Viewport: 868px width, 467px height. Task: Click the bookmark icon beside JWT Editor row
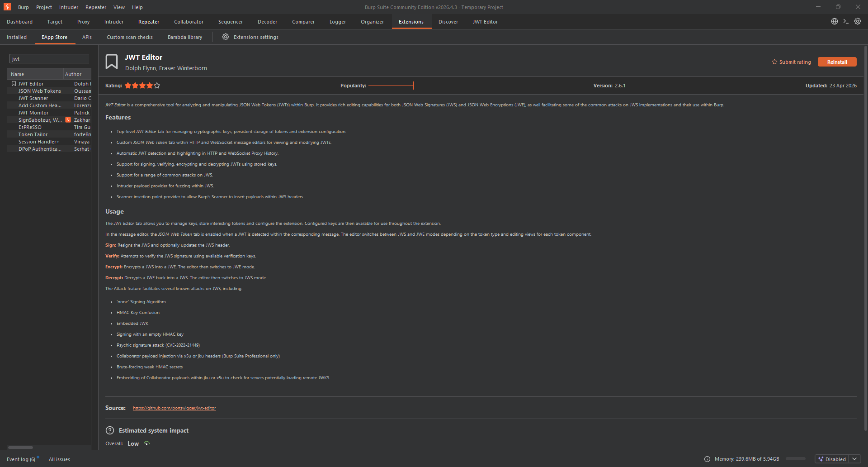(14, 84)
